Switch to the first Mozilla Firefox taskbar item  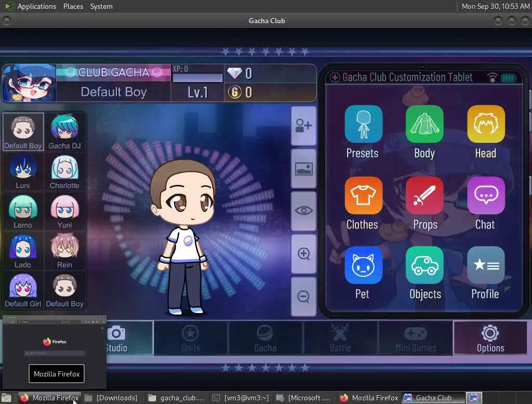(x=49, y=398)
